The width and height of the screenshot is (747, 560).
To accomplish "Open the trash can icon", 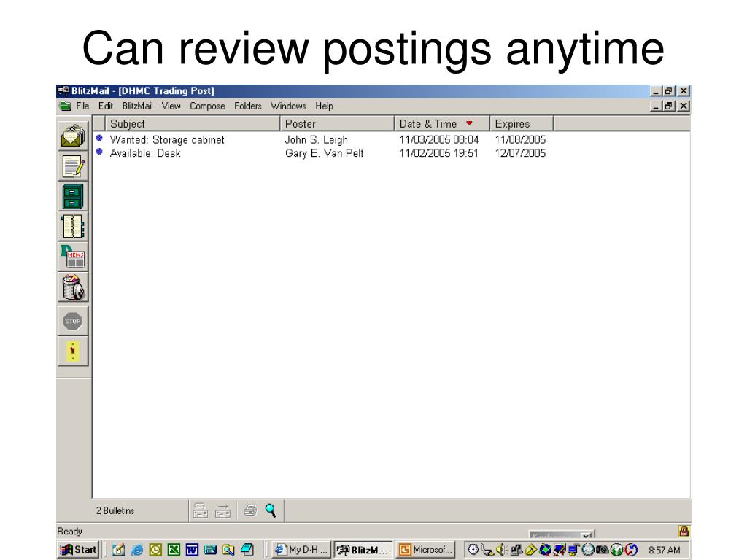I will pyautogui.click(x=73, y=287).
